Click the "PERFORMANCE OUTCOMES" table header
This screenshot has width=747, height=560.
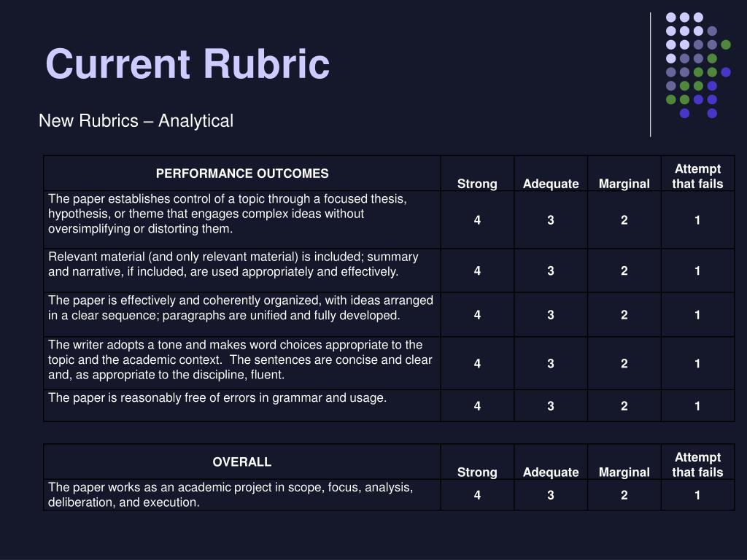(x=242, y=174)
